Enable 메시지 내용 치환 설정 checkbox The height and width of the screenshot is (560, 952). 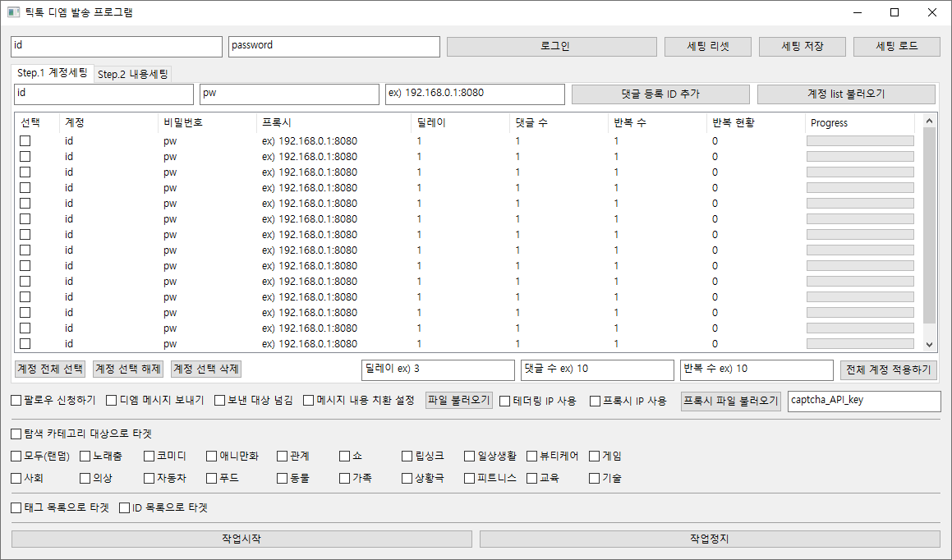click(x=308, y=401)
